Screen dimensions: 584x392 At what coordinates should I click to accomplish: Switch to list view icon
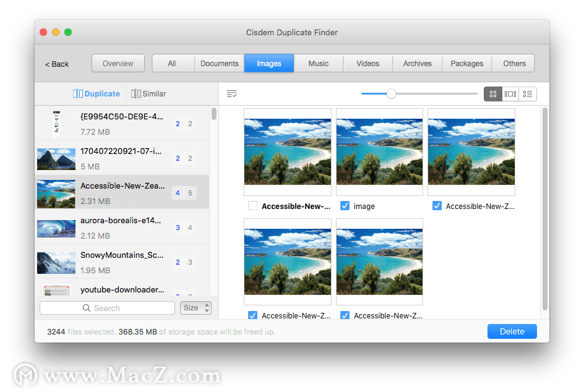coord(527,94)
